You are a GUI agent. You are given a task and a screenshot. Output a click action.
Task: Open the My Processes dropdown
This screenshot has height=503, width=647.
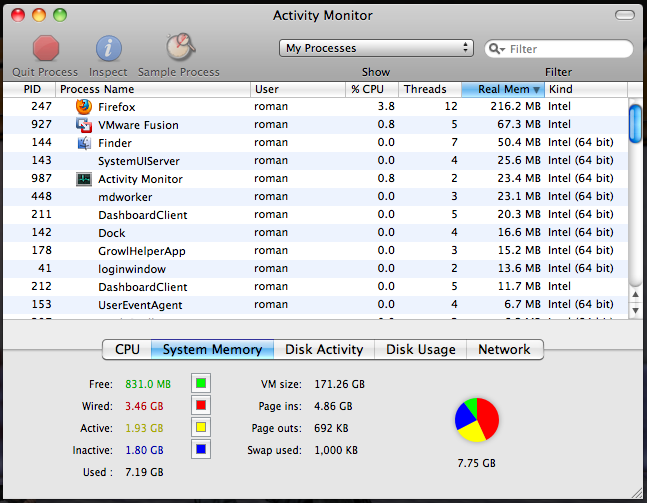point(376,48)
